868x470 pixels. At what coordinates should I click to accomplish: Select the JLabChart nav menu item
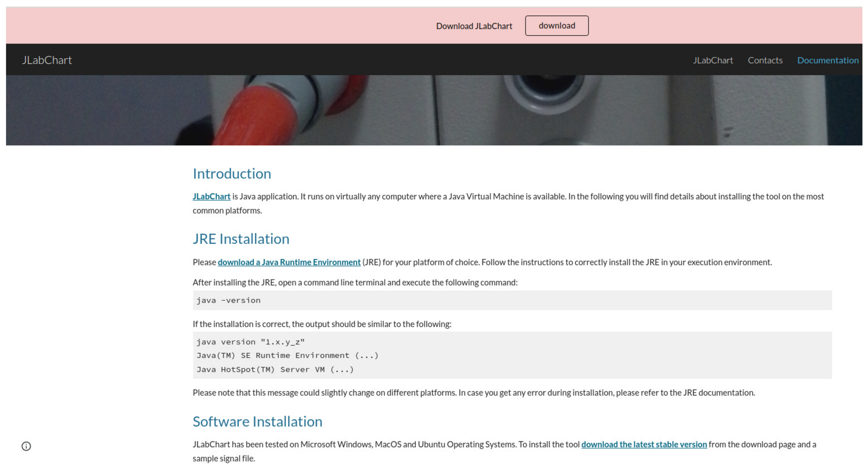(x=713, y=60)
